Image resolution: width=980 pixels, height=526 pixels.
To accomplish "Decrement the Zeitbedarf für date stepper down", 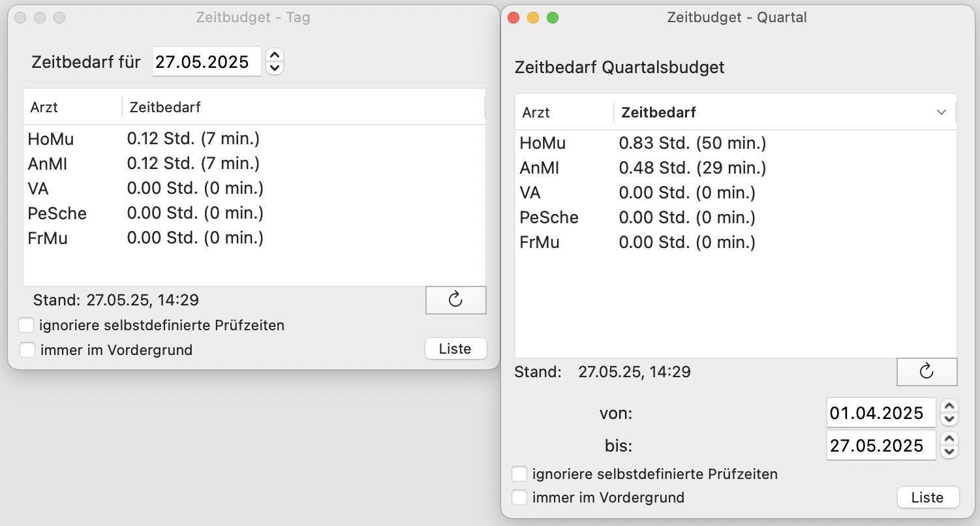I will coord(275,68).
